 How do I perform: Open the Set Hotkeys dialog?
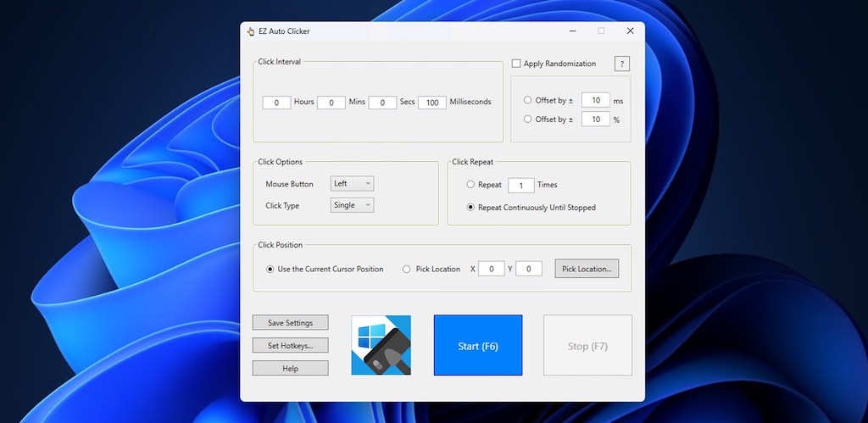pyautogui.click(x=290, y=346)
